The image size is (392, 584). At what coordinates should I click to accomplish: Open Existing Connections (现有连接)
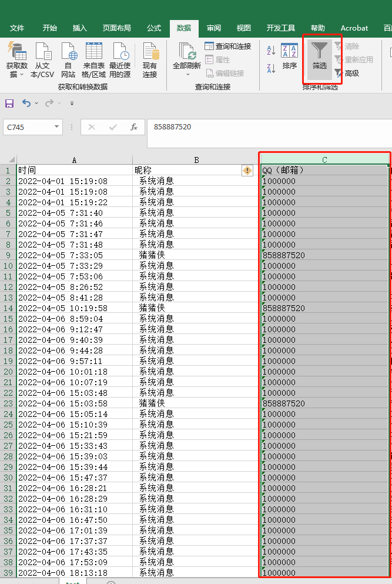pos(150,59)
